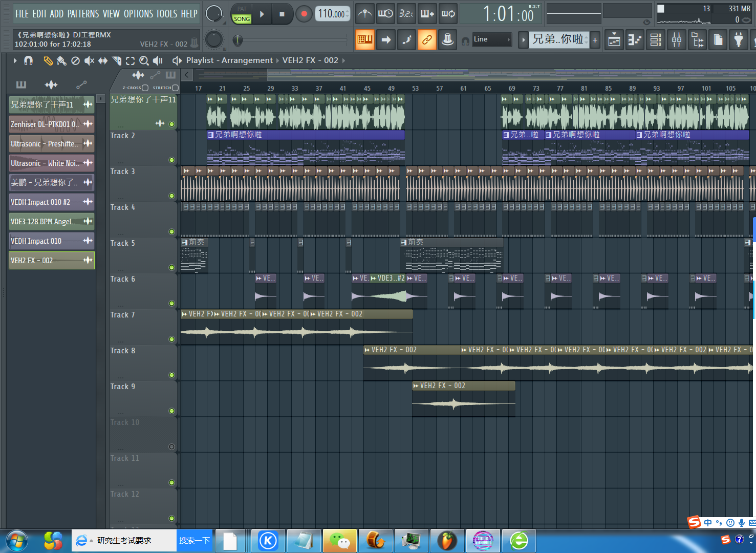Viewport: 756px width, 553px height.
Task: Mute Track 3 using its green LED
Action: (171, 196)
